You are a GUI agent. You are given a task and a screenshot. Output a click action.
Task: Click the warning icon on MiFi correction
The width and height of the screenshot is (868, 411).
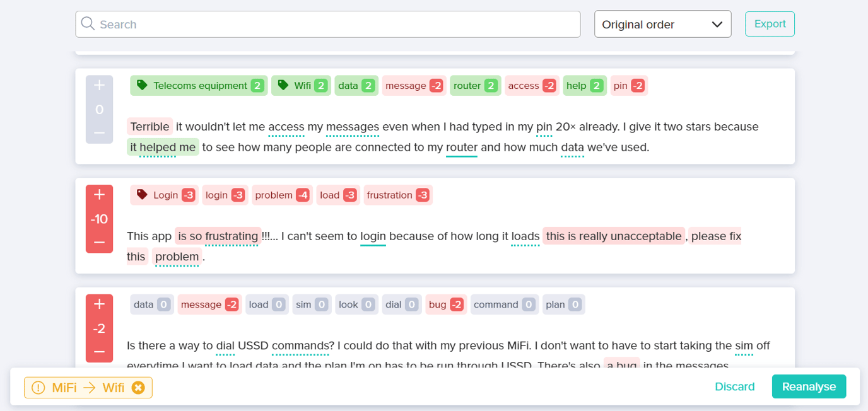(x=38, y=388)
